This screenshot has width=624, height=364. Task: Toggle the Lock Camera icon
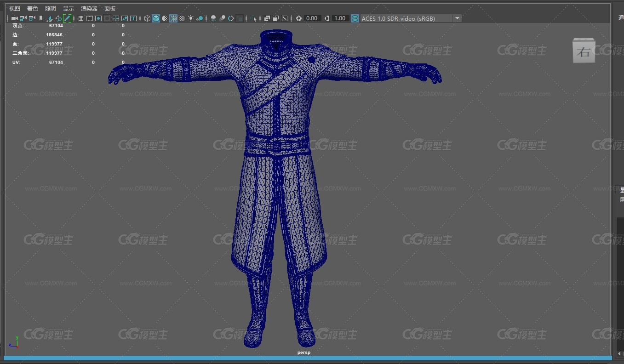(x=23, y=18)
